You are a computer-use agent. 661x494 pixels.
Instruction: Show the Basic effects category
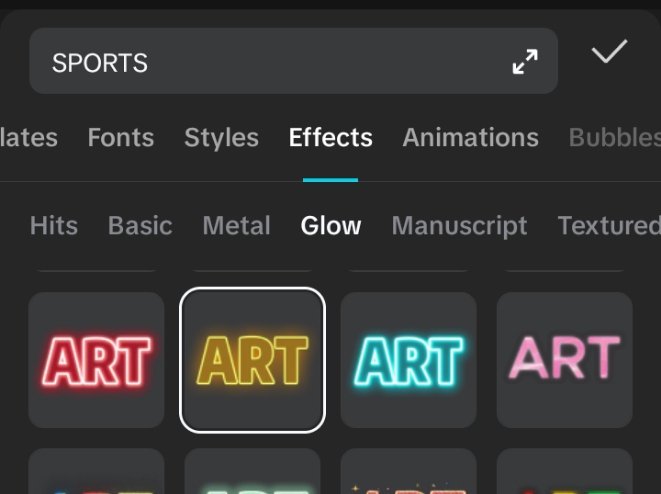pos(140,226)
